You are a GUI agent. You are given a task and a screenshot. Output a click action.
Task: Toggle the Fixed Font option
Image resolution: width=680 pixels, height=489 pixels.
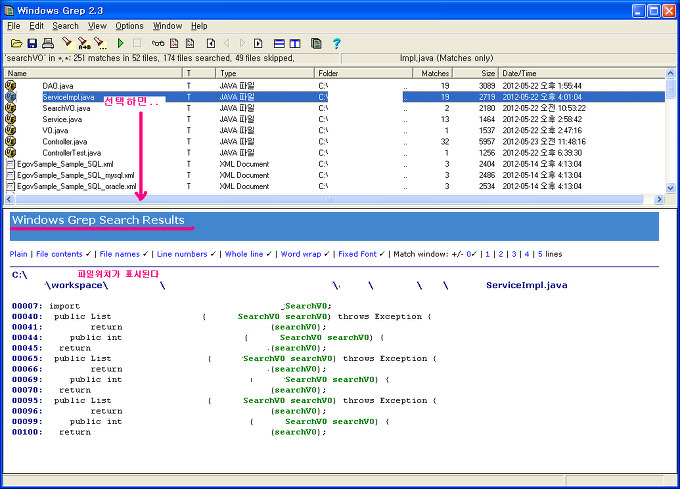pos(357,254)
